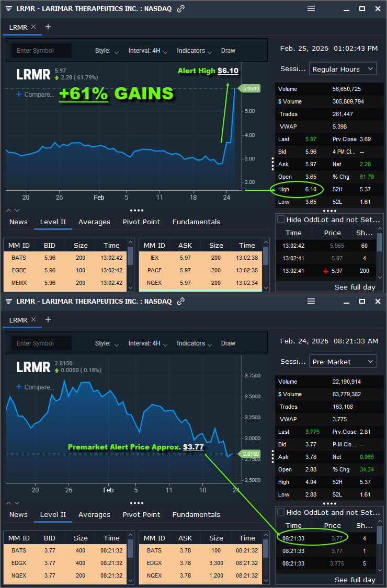Open the Regular Hours session dropdown
Screen dimensions: 387x588
pos(343,69)
